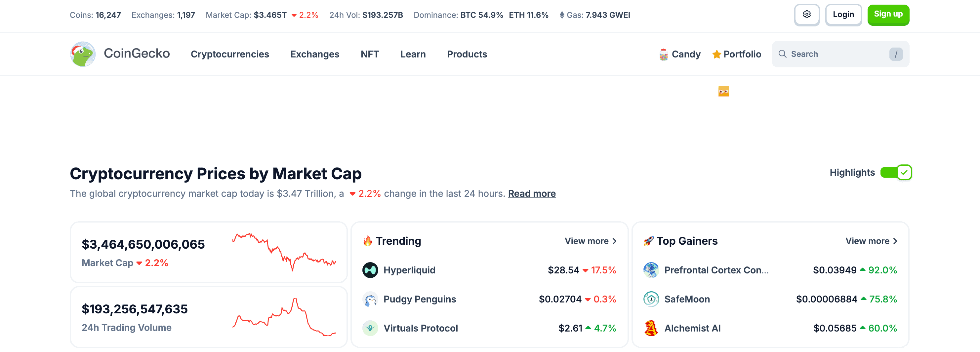Open the Products menu
This screenshot has height=352, width=980.
coord(467,54)
